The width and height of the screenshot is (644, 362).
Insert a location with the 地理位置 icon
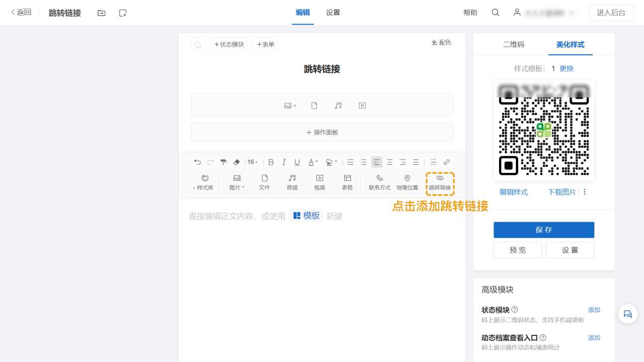408,182
